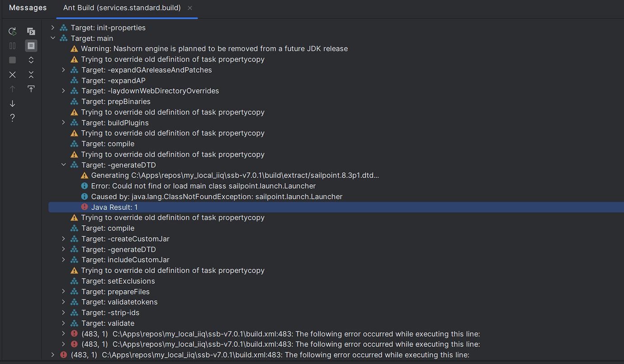Close the Ant build messages panel
Image resolution: width=624 pixels, height=364 pixels.
tap(12, 74)
